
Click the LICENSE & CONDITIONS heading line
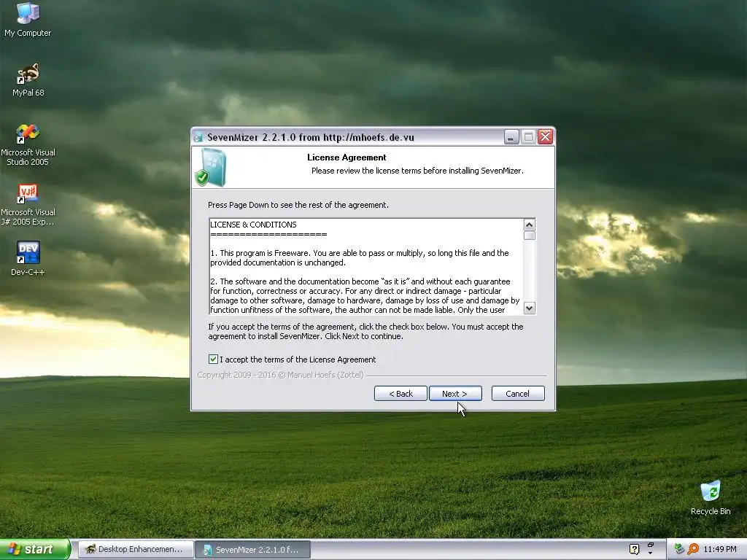pos(253,225)
